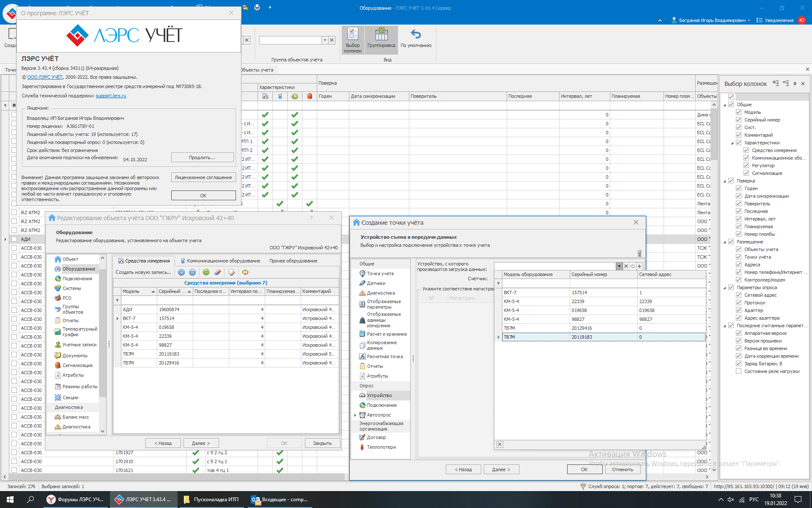Image resolution: width=812 pixels, height=508 pixels.
Task: Collapse all nodes icon in Выбор колонок
Action: 785,83
